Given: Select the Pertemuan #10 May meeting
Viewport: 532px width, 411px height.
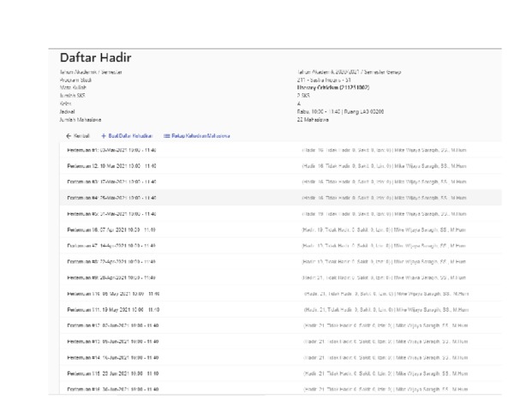Looking at the screenshot, I should click(111, 294).
